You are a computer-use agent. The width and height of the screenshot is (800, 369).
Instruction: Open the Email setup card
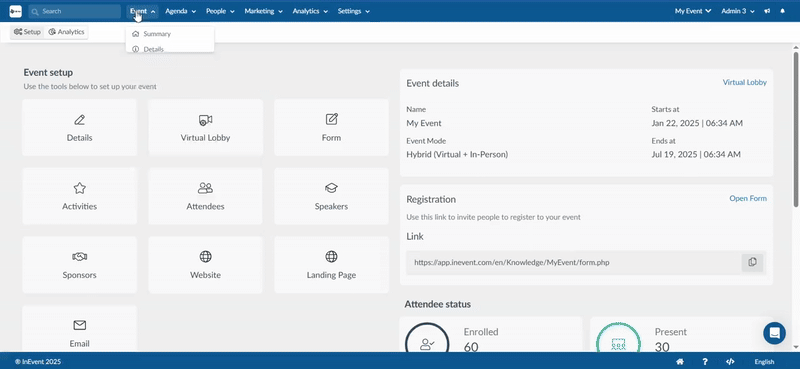click(80, 329)
